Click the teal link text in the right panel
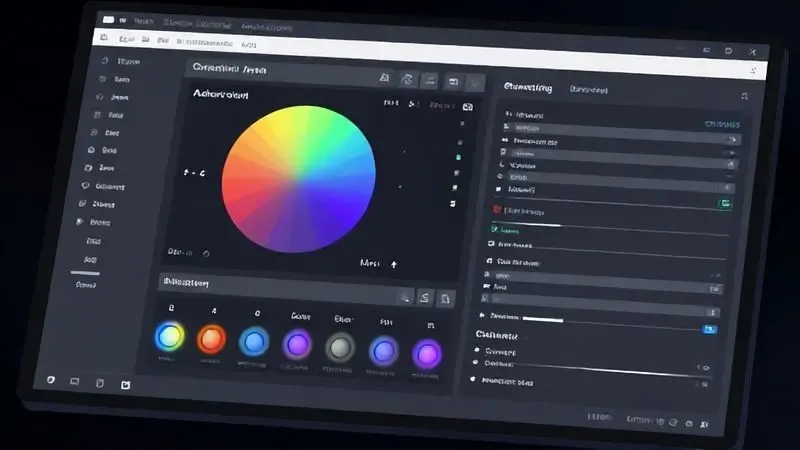 (x=722, y=124)
